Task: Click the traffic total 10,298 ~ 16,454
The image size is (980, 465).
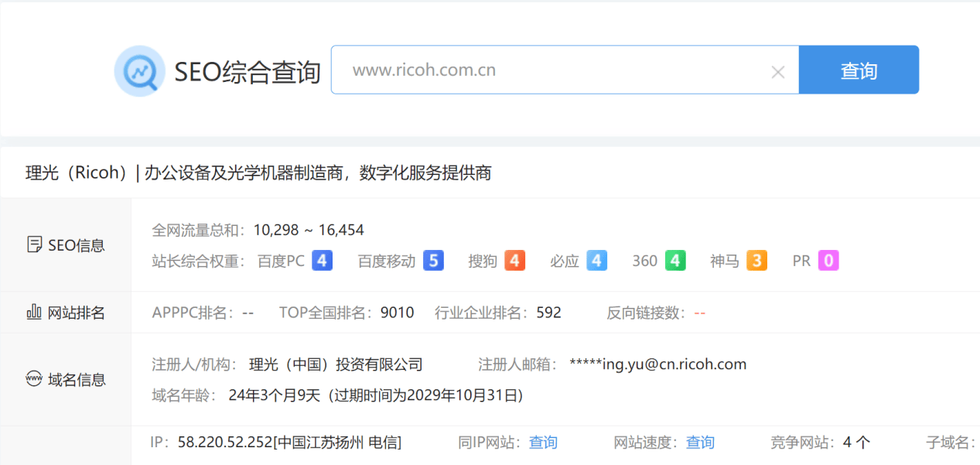Action: pos(309,230)
